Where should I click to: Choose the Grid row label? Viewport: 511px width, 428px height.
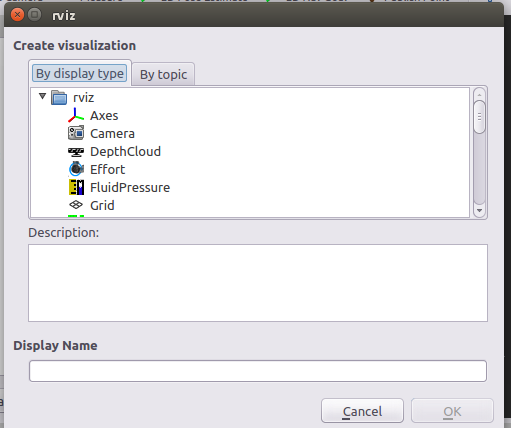coord(102,206)
